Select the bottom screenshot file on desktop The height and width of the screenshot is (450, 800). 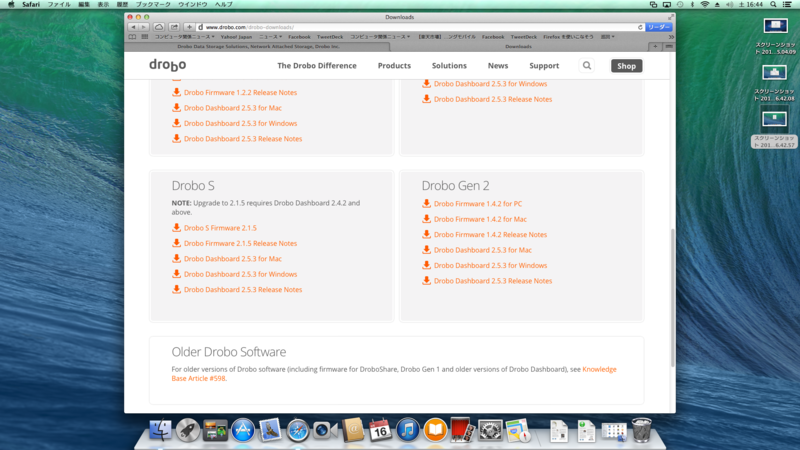tap(774, 128)
